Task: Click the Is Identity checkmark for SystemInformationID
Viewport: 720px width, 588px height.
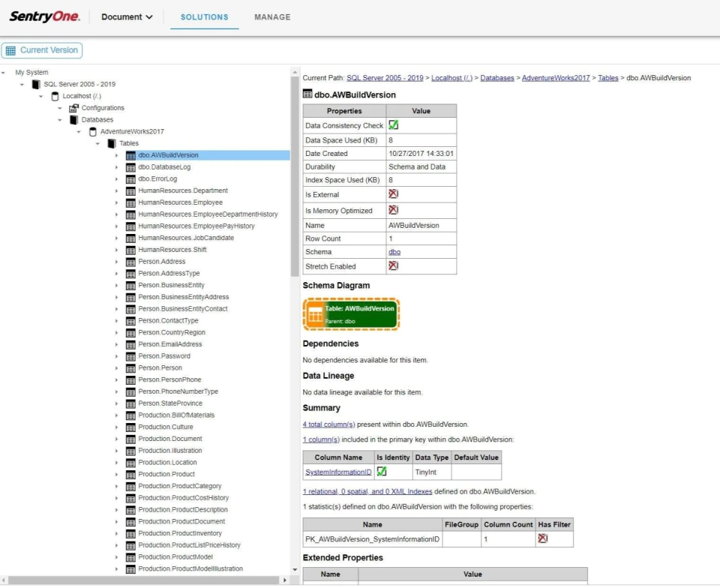Action: click(382, 472)
